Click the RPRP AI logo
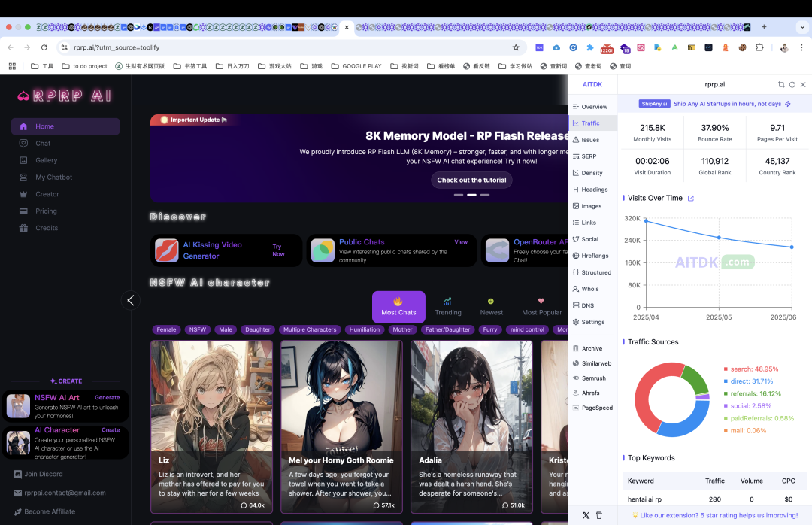This screenshot has width=812, height=525. 65,96
